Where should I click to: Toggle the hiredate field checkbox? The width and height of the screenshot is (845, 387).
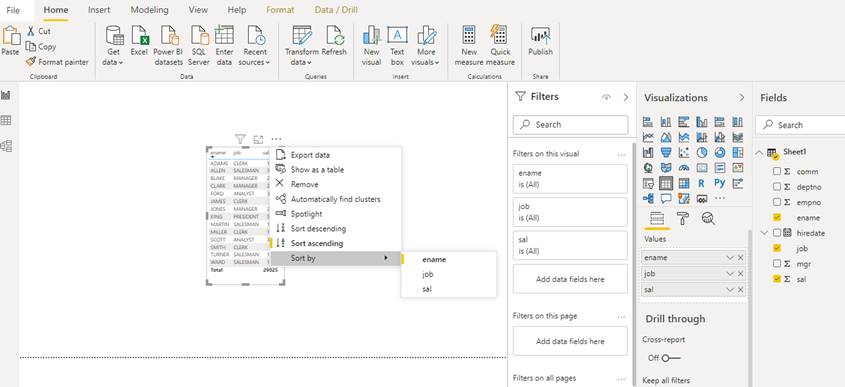click(x=777, y=233)
